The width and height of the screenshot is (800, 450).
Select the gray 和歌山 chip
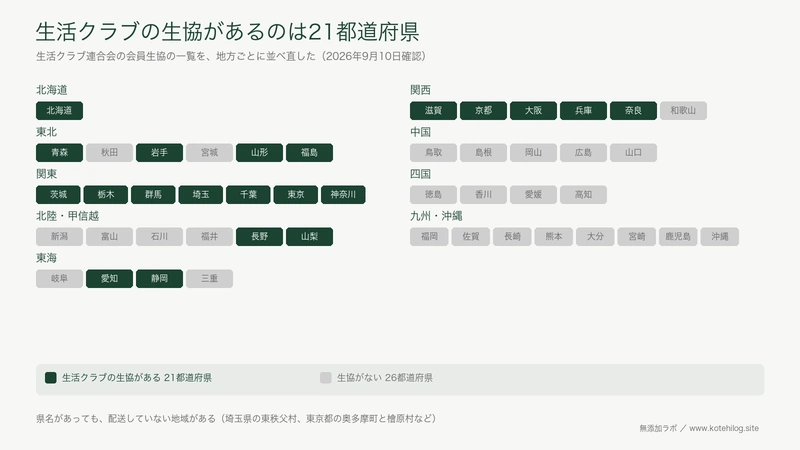point(683,111)
